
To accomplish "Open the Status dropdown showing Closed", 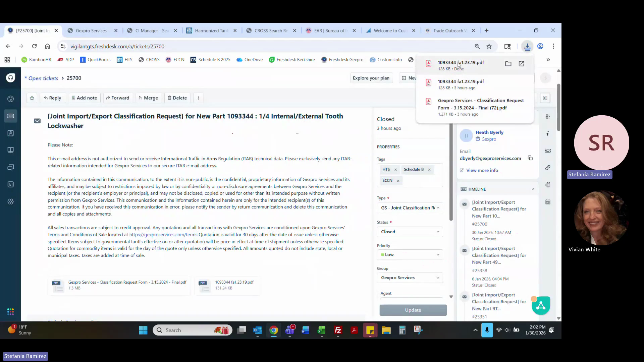I will pyautogui.click(x=410, y=232).
